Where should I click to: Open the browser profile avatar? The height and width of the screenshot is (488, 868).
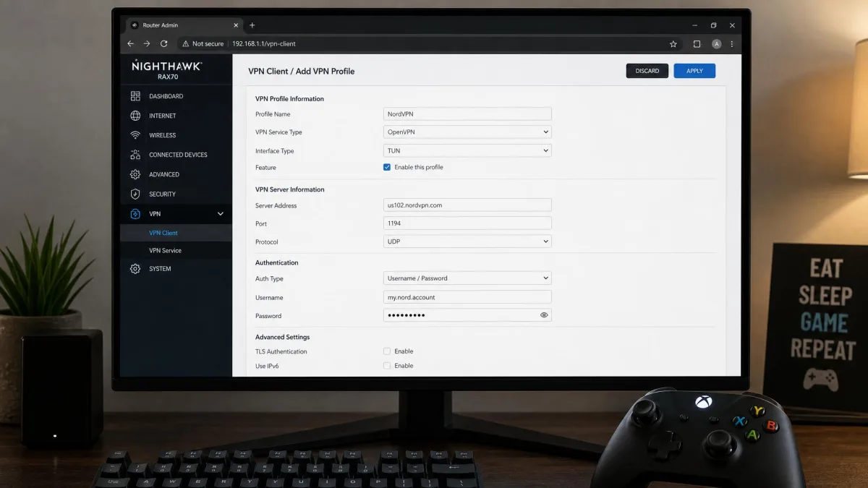point(716,43)
